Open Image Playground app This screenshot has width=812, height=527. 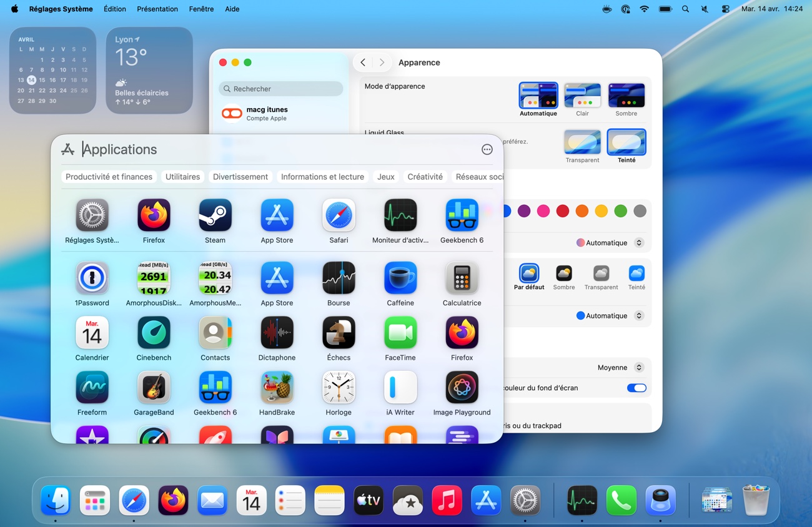(462, 388)
